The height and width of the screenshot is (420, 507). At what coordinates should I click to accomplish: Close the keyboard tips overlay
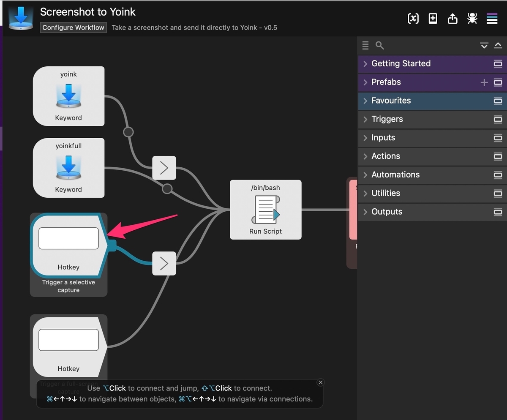click(321, 382)
